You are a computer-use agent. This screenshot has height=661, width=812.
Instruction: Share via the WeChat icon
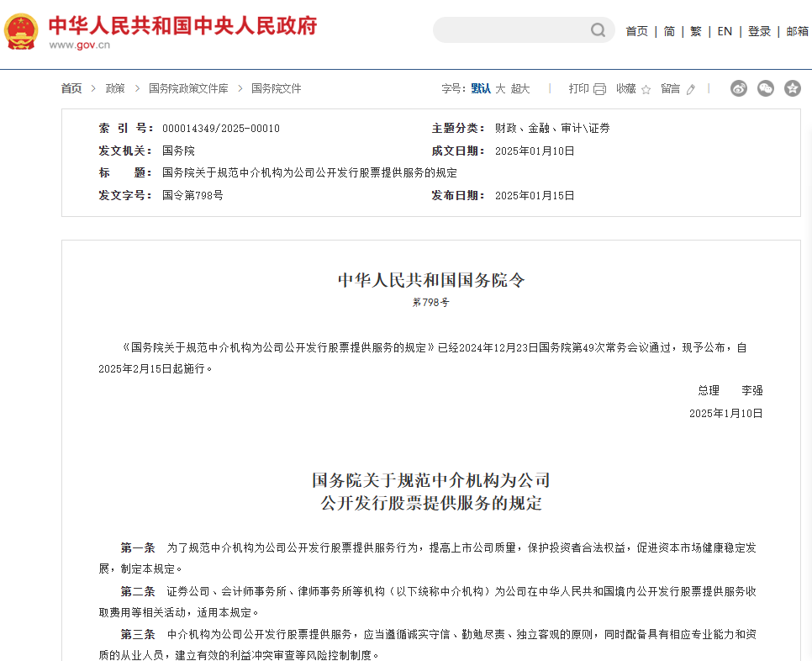click(x=766, y=88)
